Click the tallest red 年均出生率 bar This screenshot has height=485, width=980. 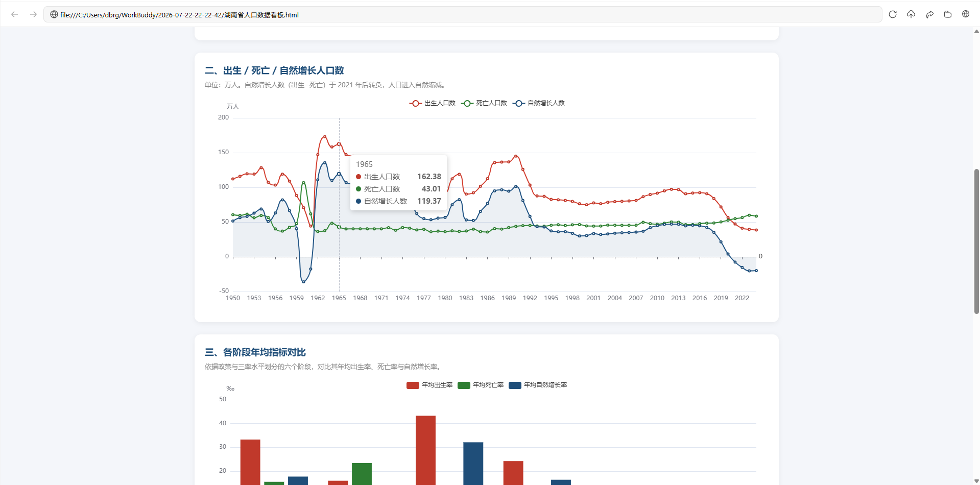tap(425, 450)
